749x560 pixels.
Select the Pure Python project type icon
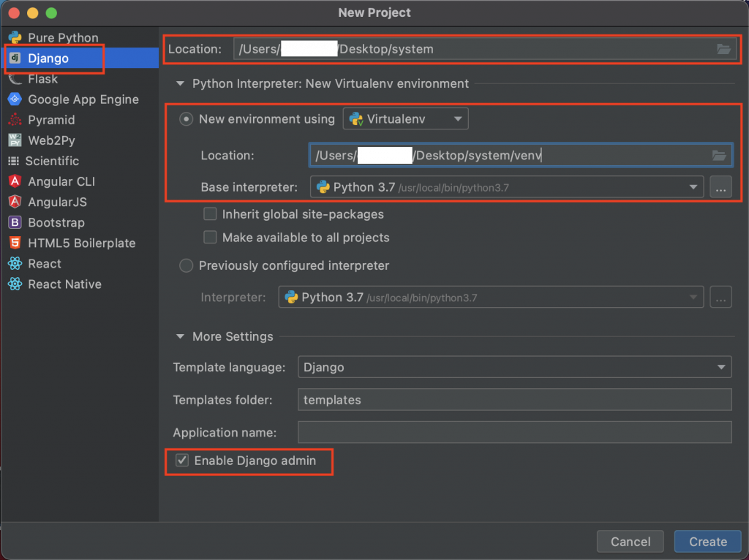click(x=15, y=37)
